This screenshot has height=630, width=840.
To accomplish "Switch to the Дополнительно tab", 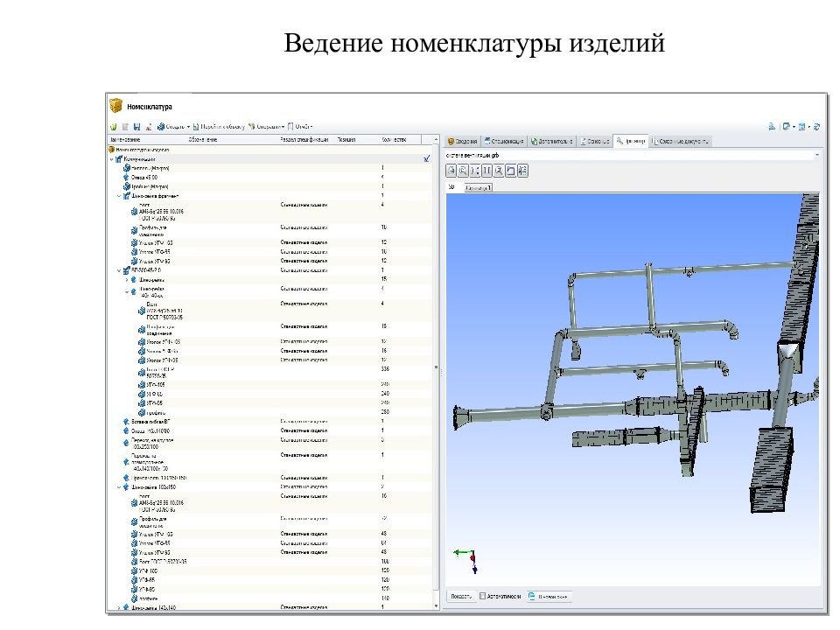I will [551, 142].
